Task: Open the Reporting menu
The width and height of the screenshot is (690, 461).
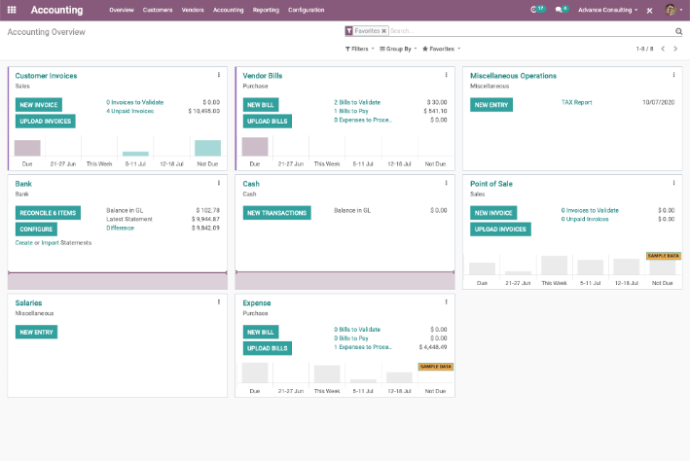Action: pos(266,10)
